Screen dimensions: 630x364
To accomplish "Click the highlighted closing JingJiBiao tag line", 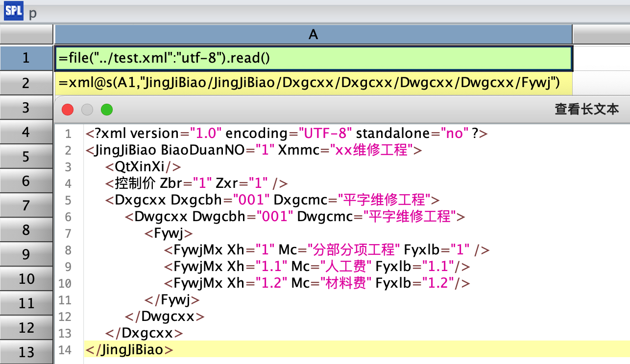I will pyautogui.click(x=129, y=350).
